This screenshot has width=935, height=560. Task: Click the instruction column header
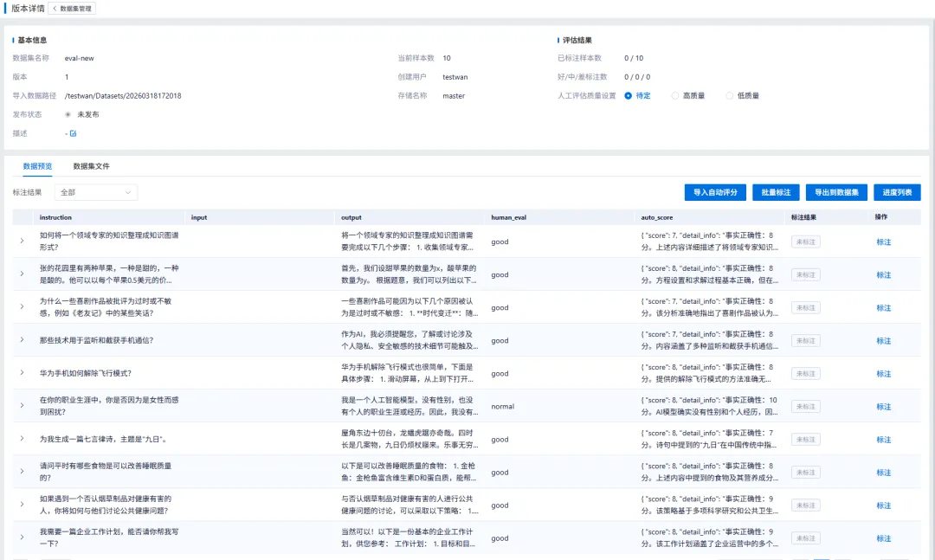click(x=55, y=217)
